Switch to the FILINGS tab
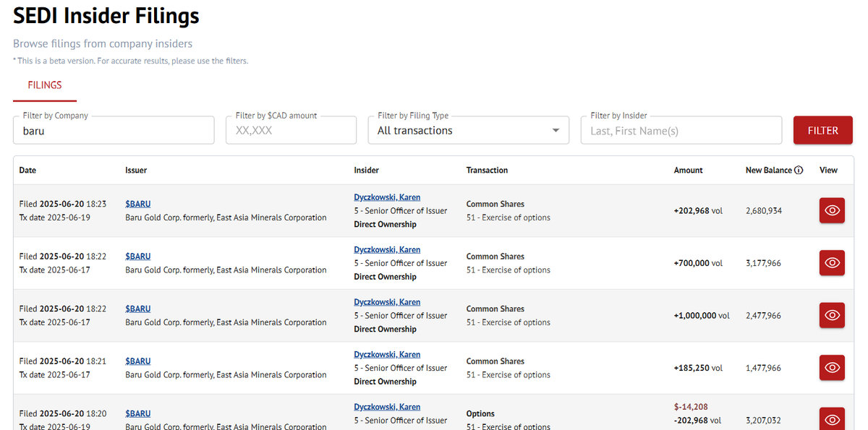This screenshot has height=430, width=868. point(45,85)
